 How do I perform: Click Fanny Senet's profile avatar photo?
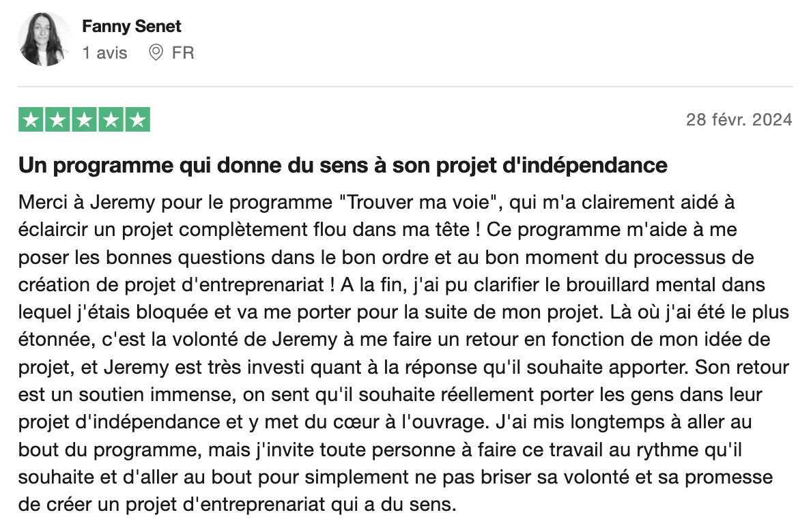pyautogui.click(x=45, y=39)
